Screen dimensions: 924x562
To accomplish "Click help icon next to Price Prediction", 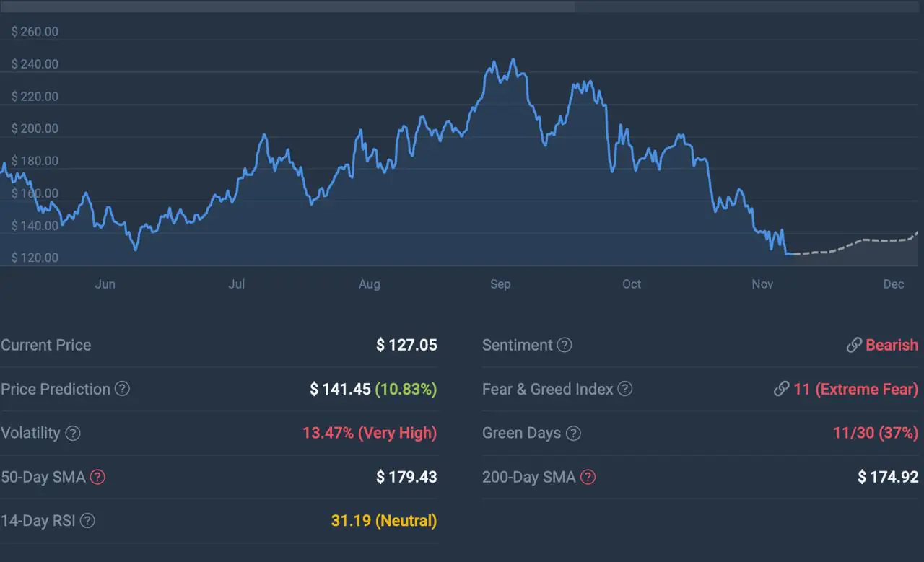I will 123,389.
